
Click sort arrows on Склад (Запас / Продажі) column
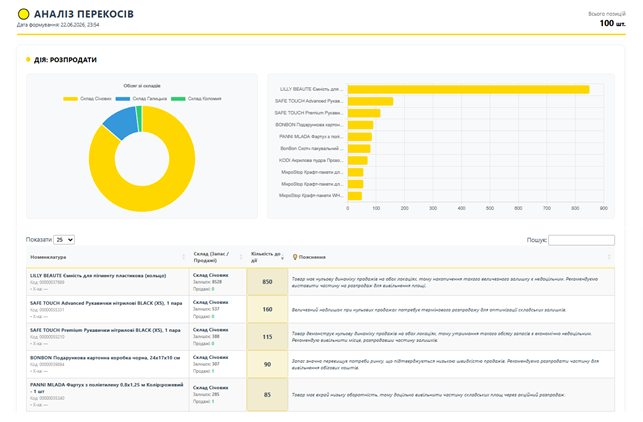241,257
